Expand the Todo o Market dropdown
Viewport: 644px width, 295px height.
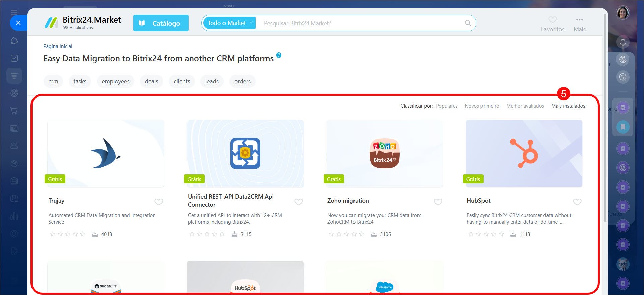(x=230, y=23)
